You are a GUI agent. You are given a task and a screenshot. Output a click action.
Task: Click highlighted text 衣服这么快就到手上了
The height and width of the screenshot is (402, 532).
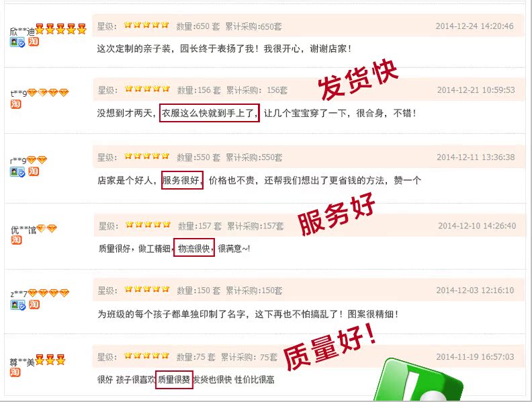[x=210, y=113]
